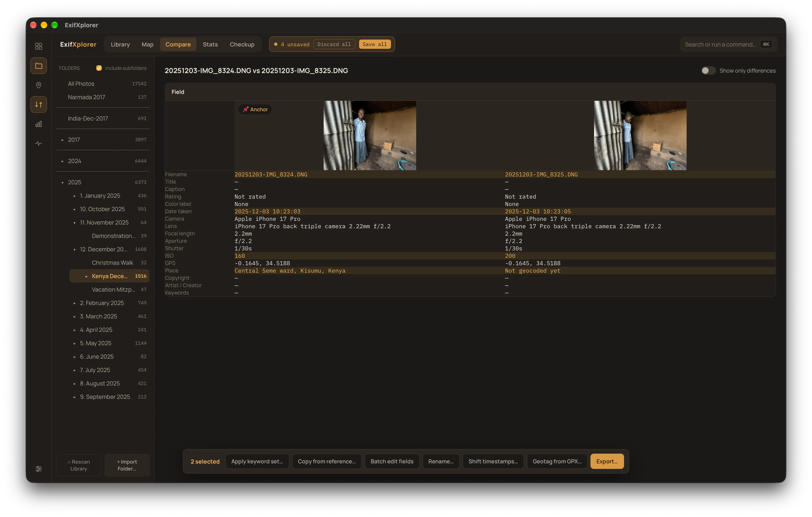
Task: Open the pulse checkup sidebar icon
Action: 38,144
